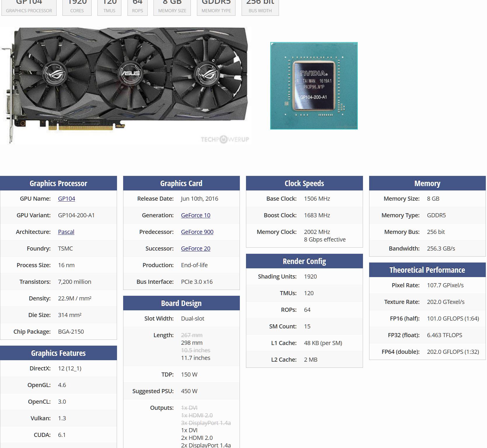Viewport: 487px width, 448px height.
Task: Select the Dual-slot slot width value
Action: coord(193,318)
